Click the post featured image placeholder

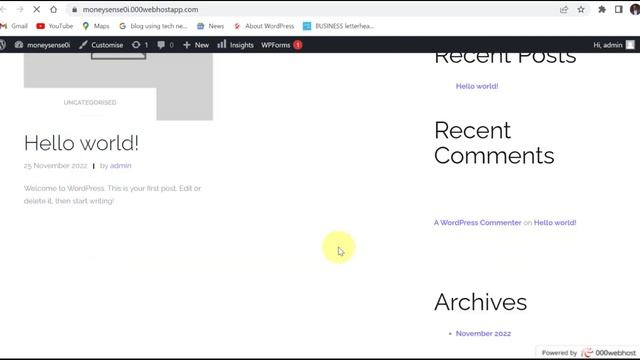pyautogui.click(x=118, y=86)
